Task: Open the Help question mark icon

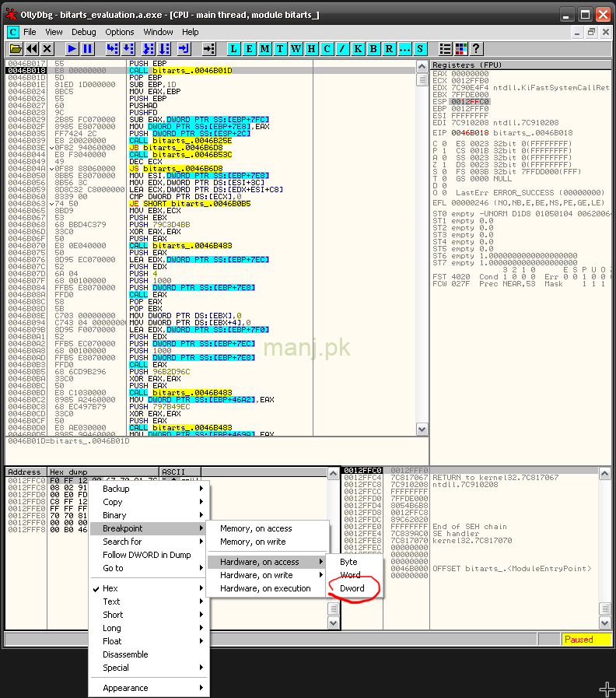Action: [x=477, y=49]
